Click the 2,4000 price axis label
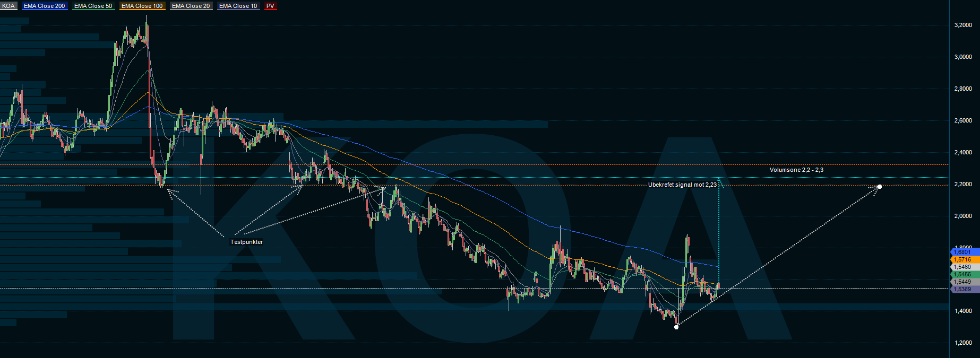Image resolution: width=980 pixels, height=358 pixels. pyautogui.click(x=964, y=152)
